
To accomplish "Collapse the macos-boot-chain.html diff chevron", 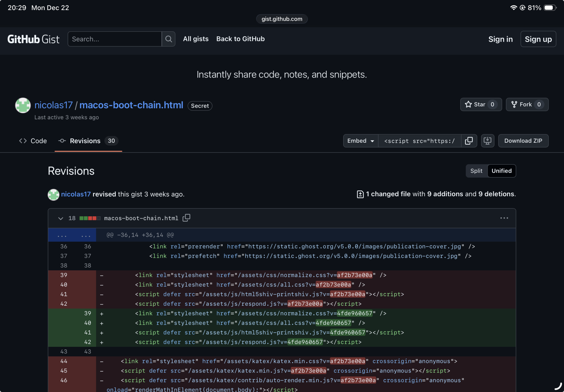I will [x=60, y=218].
